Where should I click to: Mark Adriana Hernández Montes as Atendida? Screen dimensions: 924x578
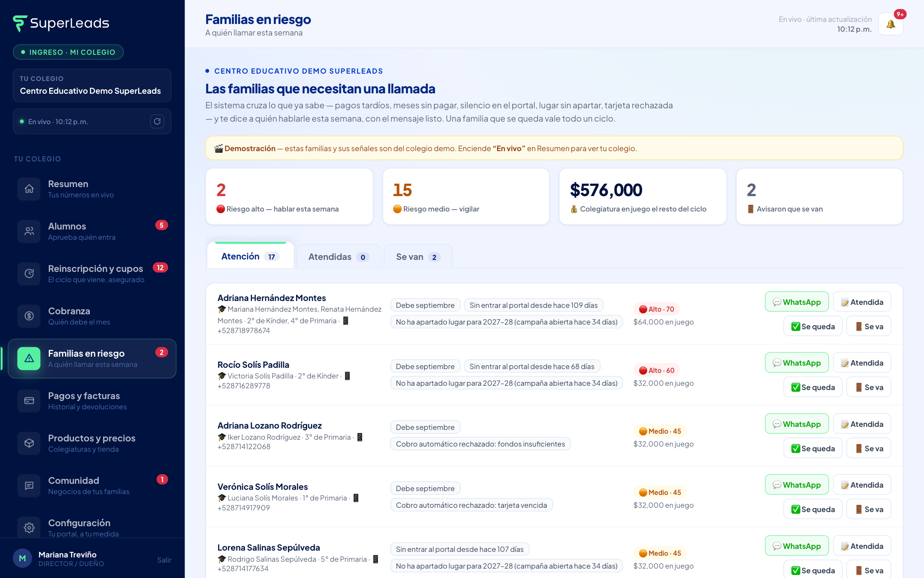tap(862, 302)
